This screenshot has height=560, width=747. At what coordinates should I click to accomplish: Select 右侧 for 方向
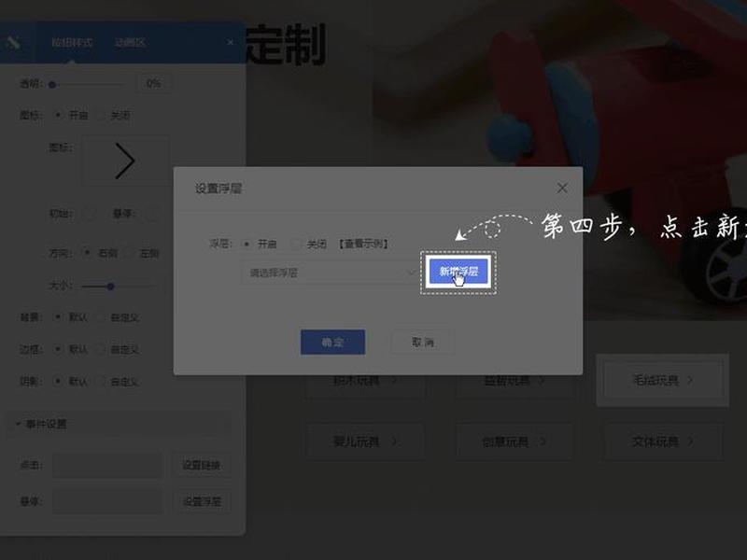[x=87, y=253]
